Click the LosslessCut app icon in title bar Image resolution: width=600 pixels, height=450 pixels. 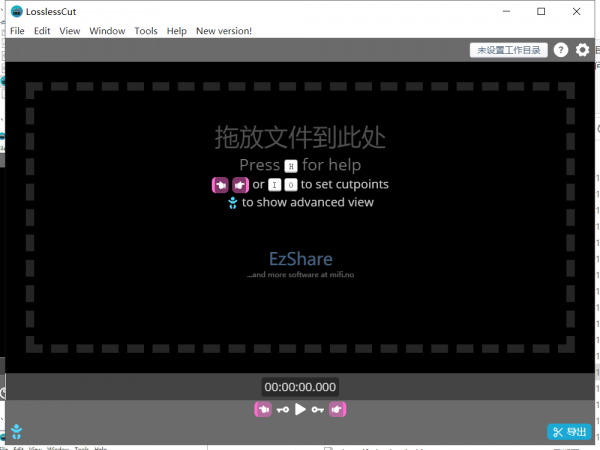pos(16,11)
